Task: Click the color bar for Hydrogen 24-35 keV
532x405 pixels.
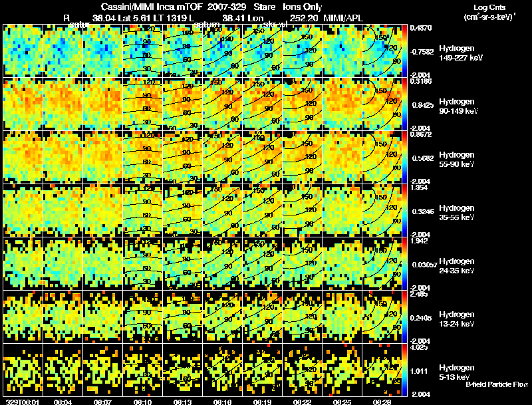Action: [405, 263]
